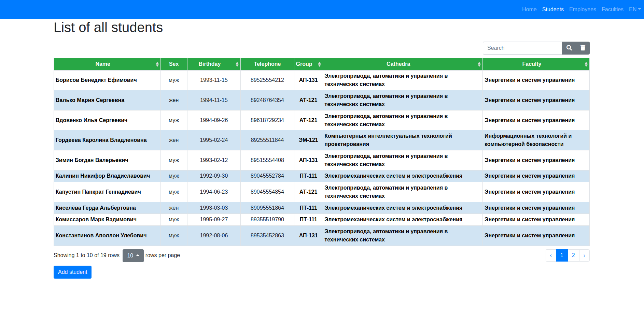Image resolution: width=644 pixels, height=311 pixels.
Task: Click birthday 1994-09-26
Action: [214, 120]
